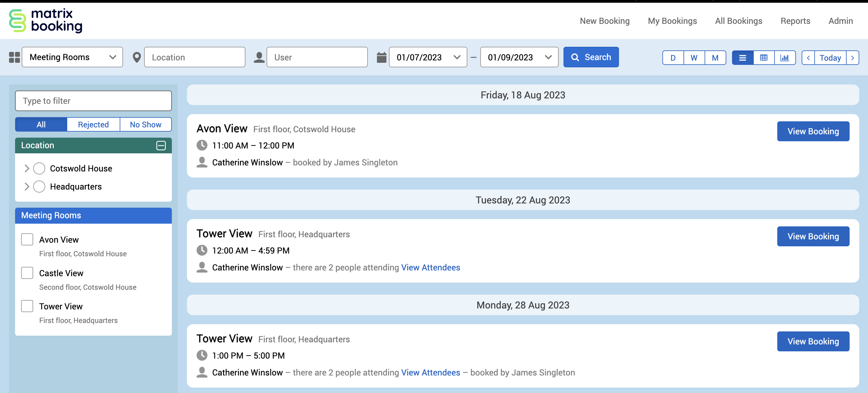The image size is (868, 393).
Task: Switch to grid calendar view icon
Action: click(764, 58)
